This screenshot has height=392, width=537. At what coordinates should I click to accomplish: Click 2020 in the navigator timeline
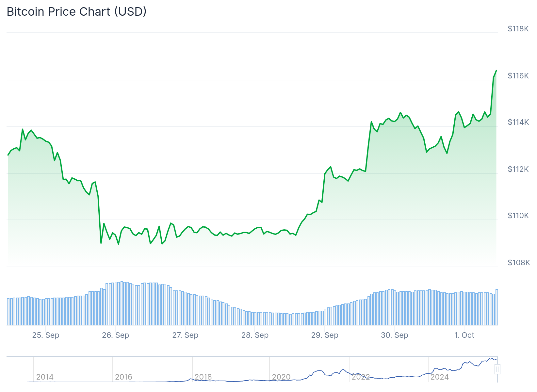point(281,377)
